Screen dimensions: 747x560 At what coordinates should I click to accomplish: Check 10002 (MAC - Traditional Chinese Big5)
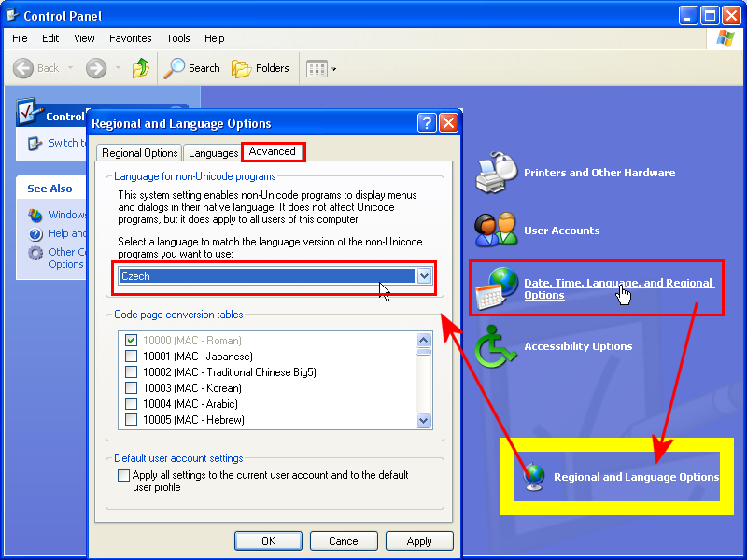click(x=131, y=371)
